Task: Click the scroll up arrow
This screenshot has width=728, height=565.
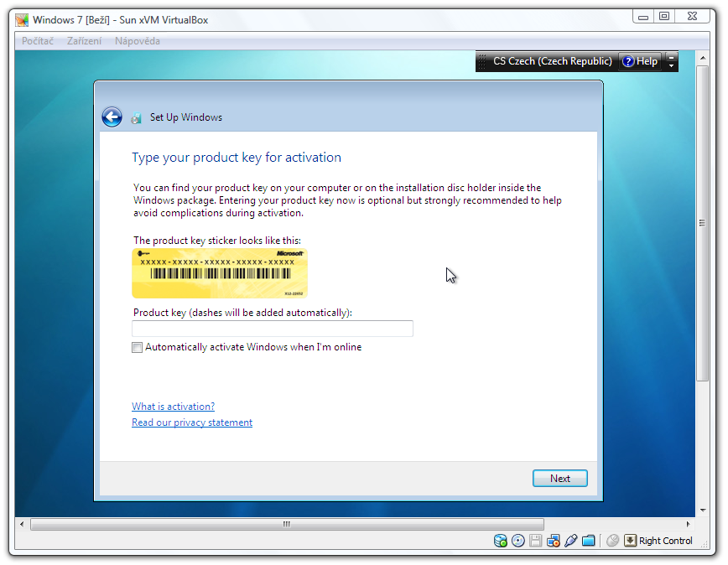Action: point(703,58)
